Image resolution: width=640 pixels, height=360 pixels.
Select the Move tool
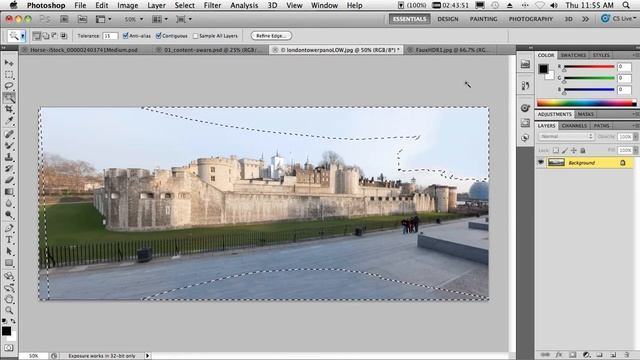point(9,63)
